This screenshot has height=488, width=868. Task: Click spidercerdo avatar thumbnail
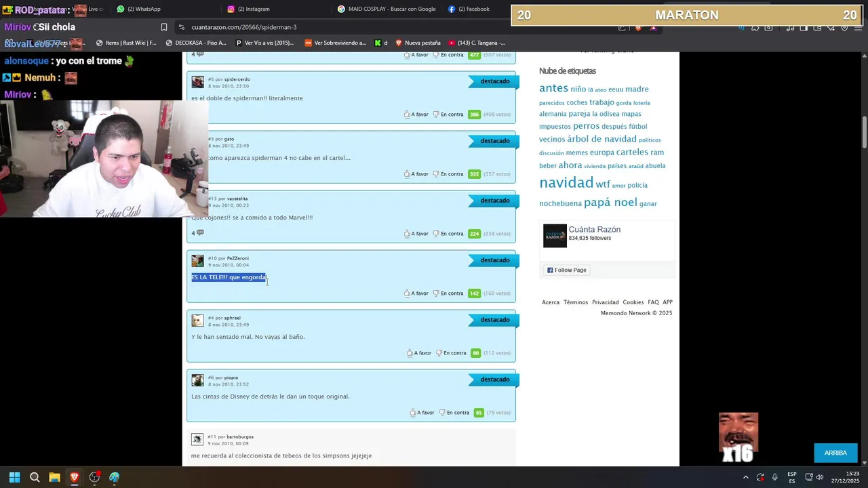point(197,82)
